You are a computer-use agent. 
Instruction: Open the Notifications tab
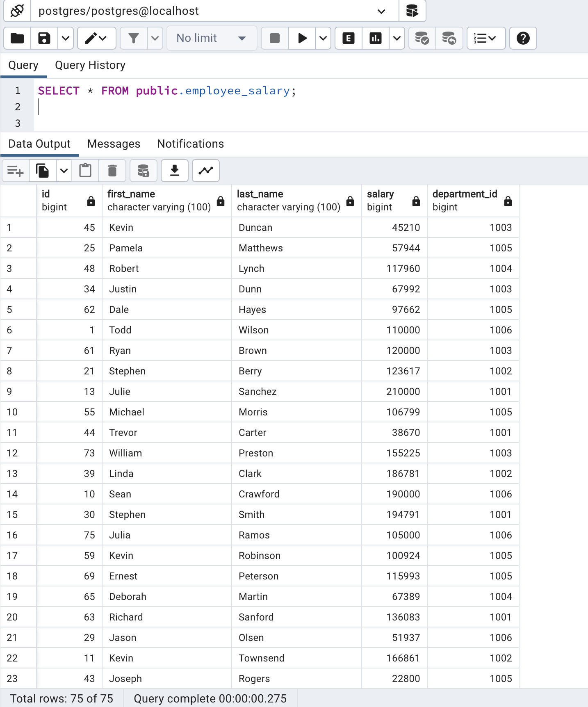point(190,144)
